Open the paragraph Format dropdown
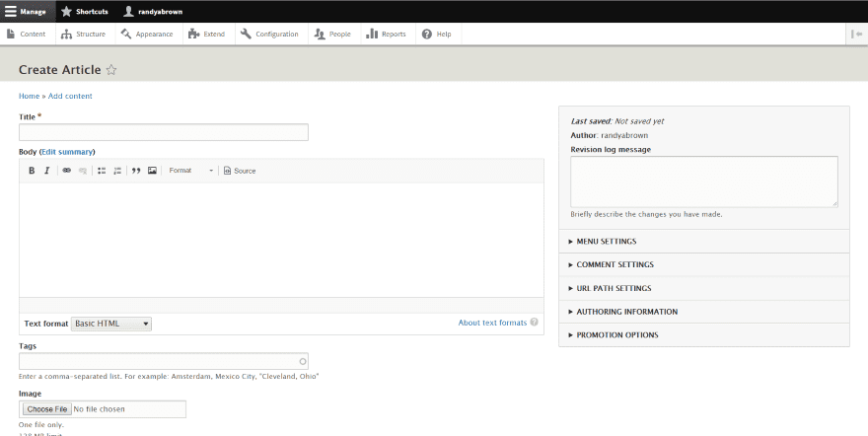Screen dimensions: 868x436 coord(190,171)
